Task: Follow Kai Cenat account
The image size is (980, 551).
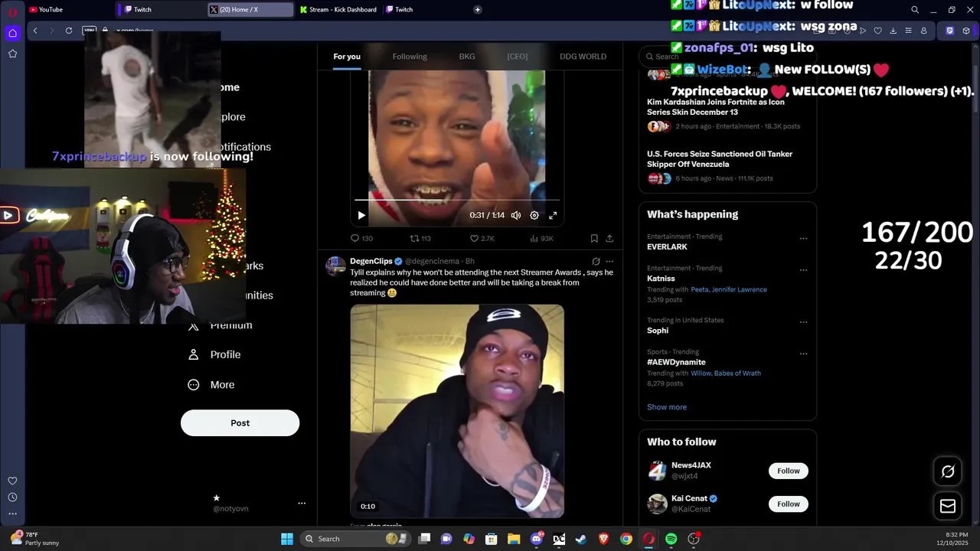Action: point(788,504)
